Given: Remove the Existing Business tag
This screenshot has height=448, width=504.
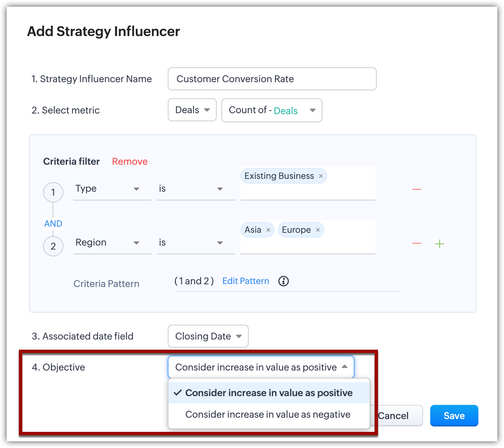Looking at the screenshot, I should tap(321, 176).
